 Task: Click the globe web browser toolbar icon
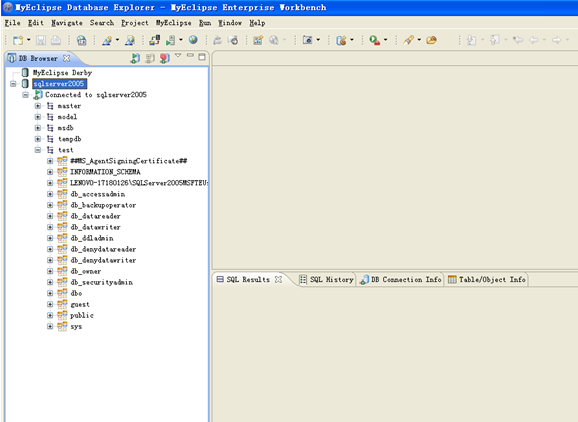(x=193, y=39)
